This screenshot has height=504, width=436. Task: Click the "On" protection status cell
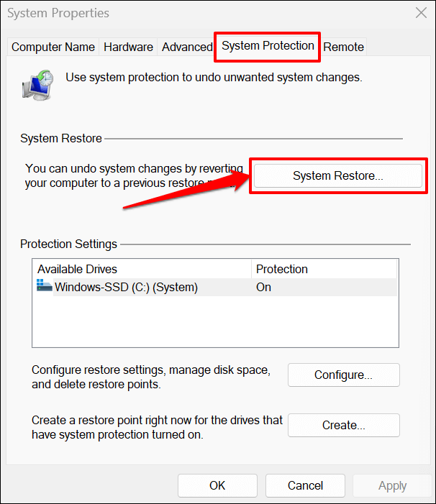pyautogui.click(x=264, y=288)
